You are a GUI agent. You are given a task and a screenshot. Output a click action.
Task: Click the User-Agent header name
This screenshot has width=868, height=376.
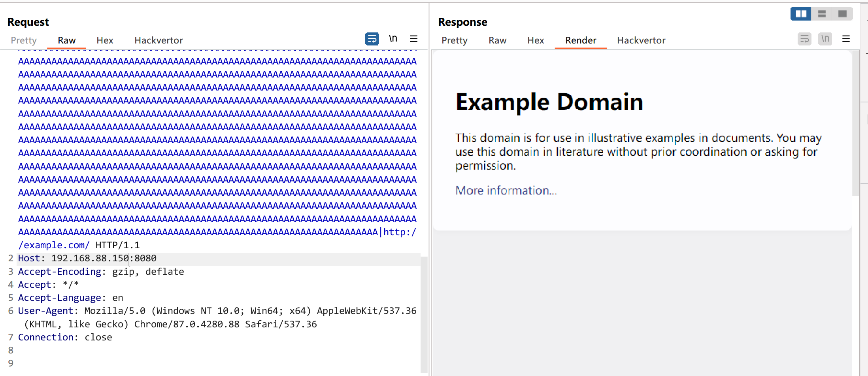(x=46, y=311)
